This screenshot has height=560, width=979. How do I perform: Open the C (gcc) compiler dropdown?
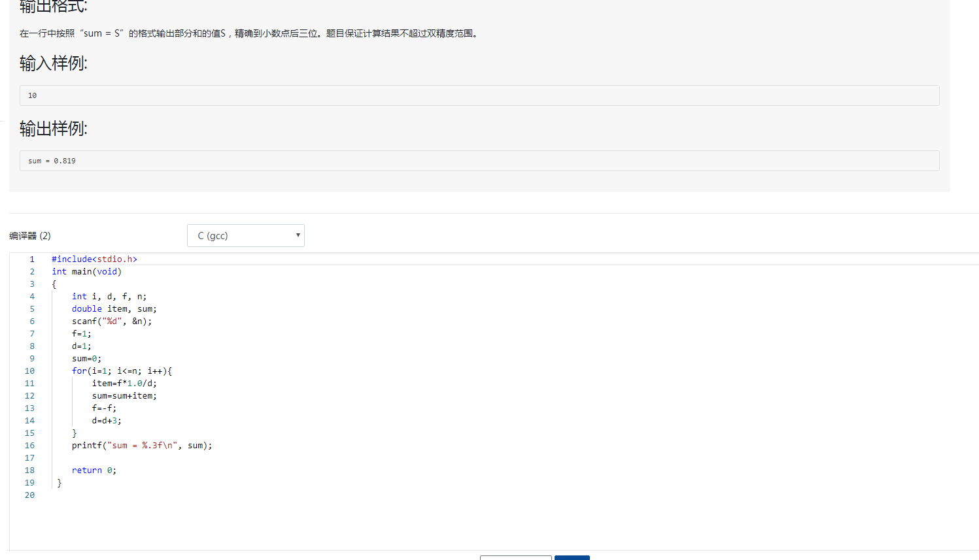(x=246, y=236)
